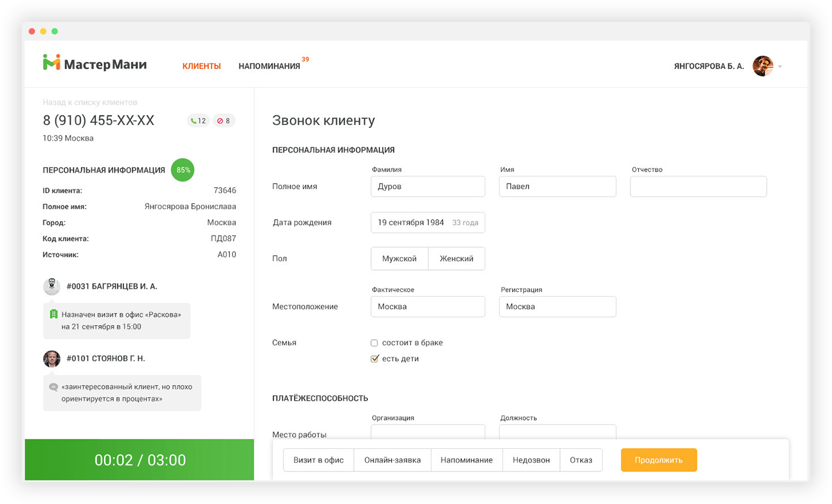Open the Янгосярова Б. А. user avatar
832x504 pixels.
763,66
